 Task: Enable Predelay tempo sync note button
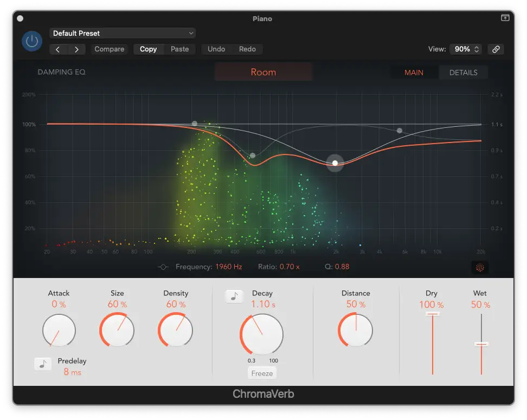point(43,364)
